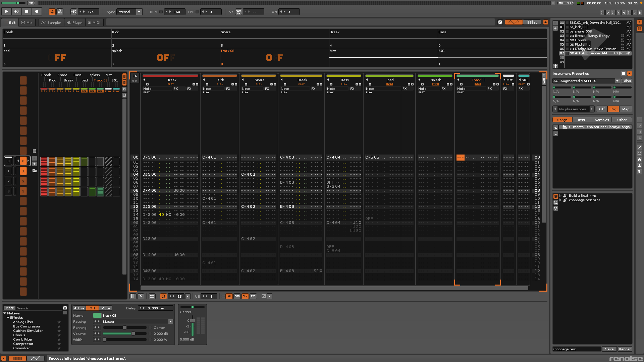The height and width of the screenshot is (362, 644).
Task: Click the More button in device search
Action: [10, 308]
